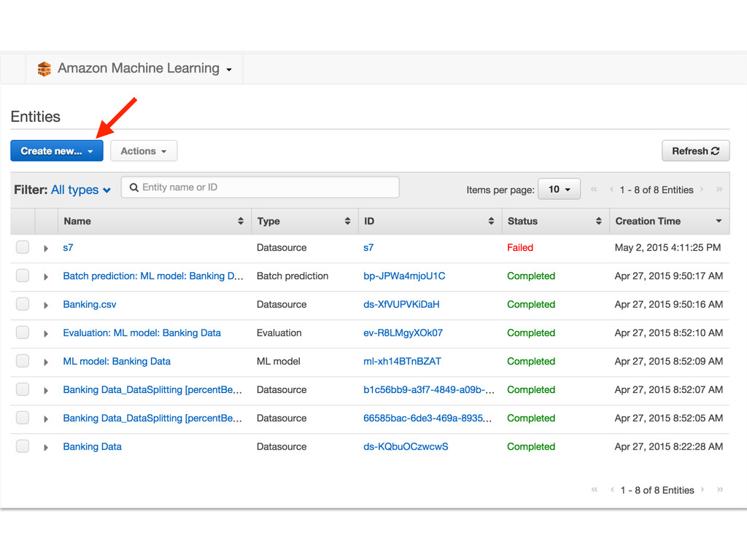
Task: Select the checkbox for s7 row
Action: coord(23,247)
